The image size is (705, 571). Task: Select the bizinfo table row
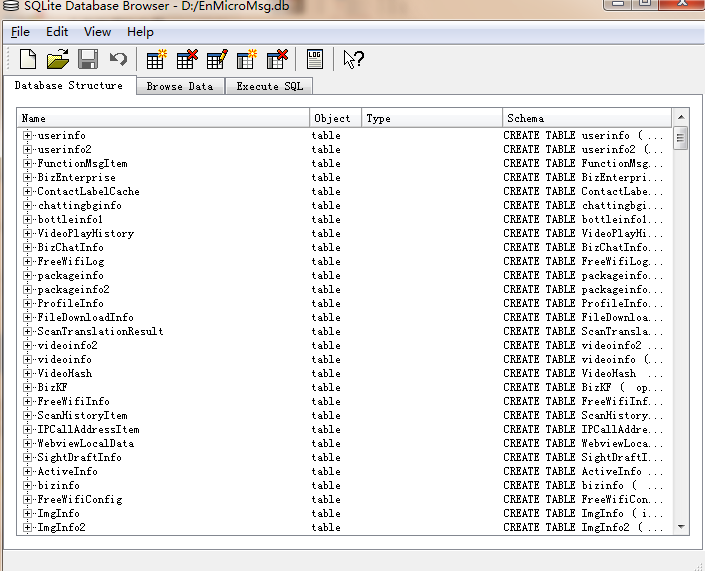[344, 485]
